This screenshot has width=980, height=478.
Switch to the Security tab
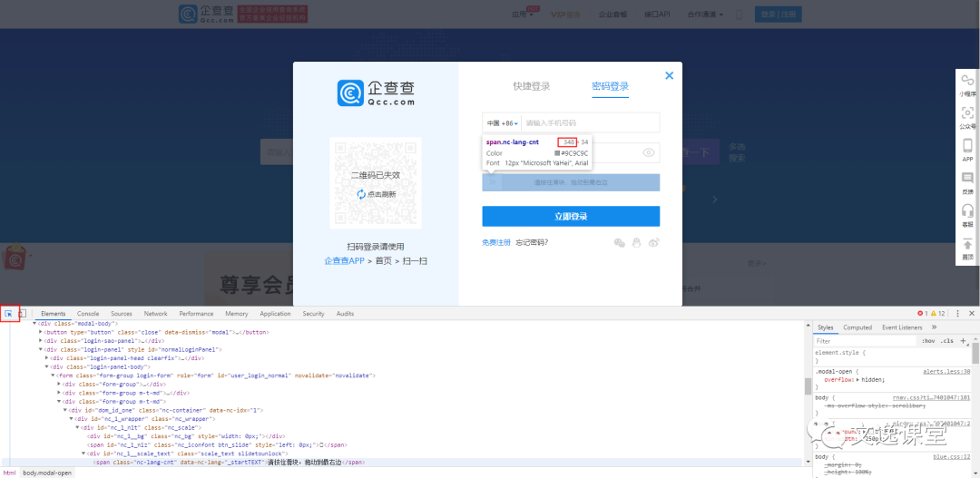pos(314,314)
